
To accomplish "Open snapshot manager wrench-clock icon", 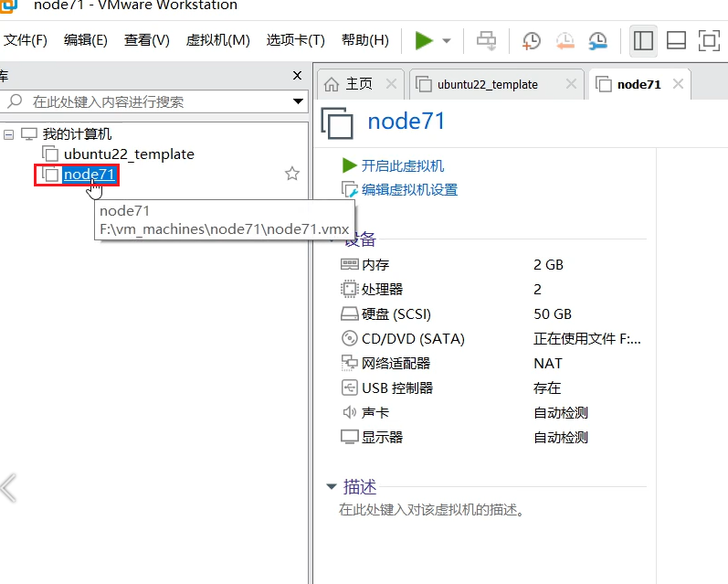I will [598, 41].
